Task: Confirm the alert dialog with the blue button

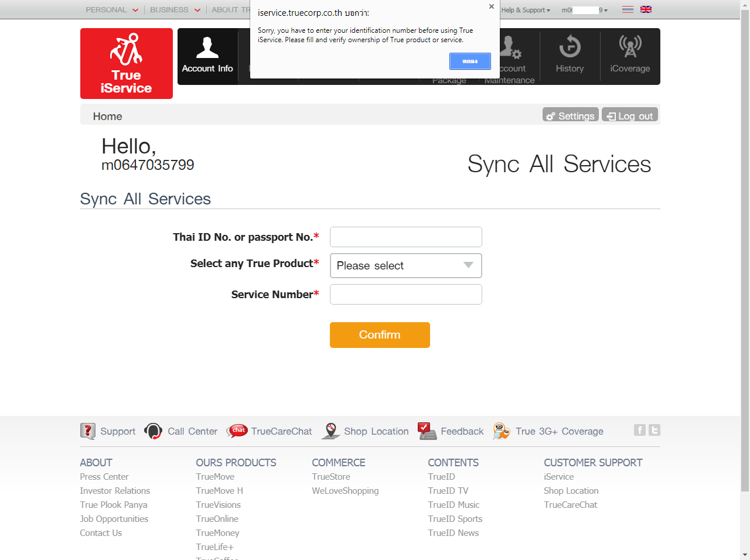Action: pyautogui.click(x=470, y=61)
